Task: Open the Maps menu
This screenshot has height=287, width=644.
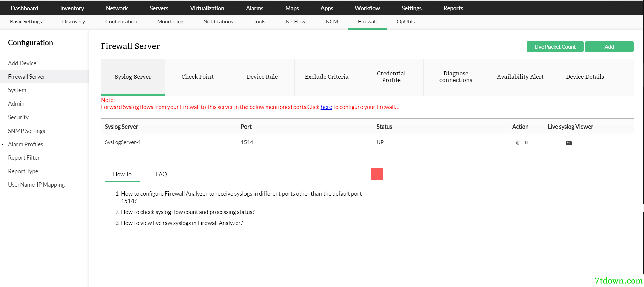Action: click(292, 8)
